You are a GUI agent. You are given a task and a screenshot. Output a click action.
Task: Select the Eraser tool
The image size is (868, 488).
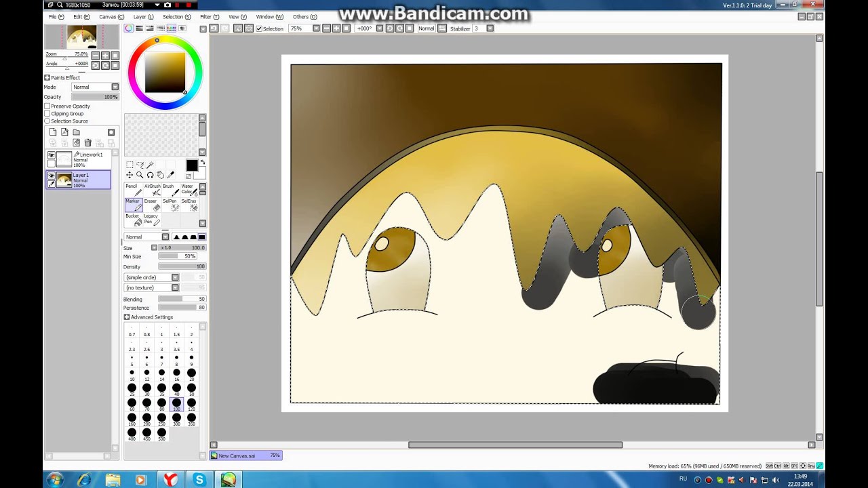151,205
